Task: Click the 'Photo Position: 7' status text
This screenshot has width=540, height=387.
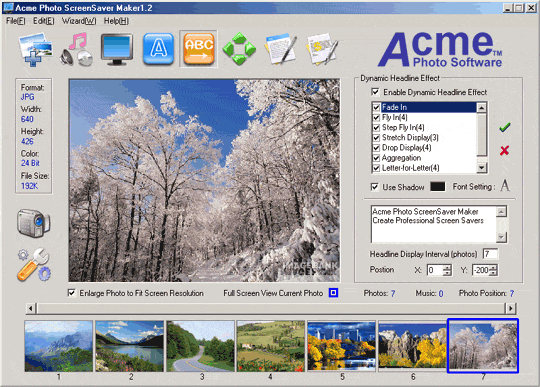Action: tap(486, 293)
